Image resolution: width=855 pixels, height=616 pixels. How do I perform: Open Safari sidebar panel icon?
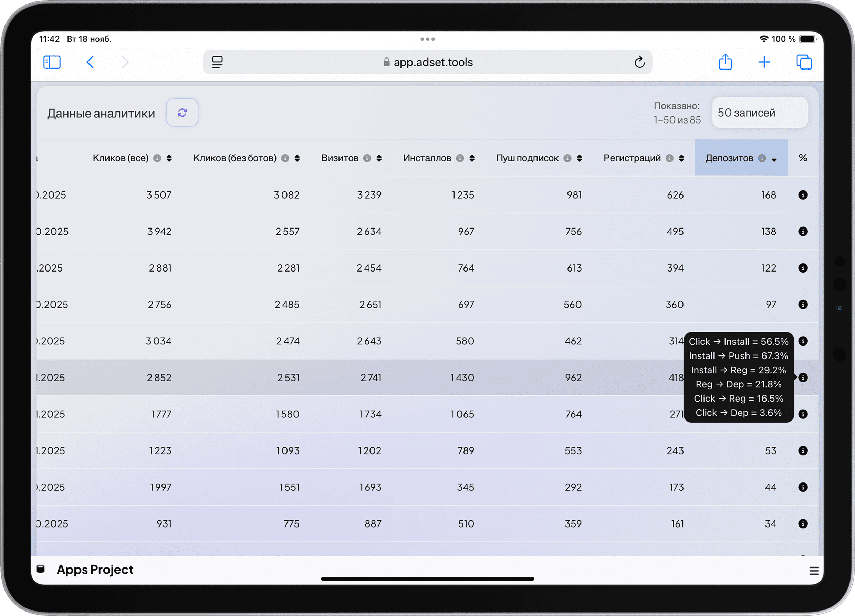point(52,62)
